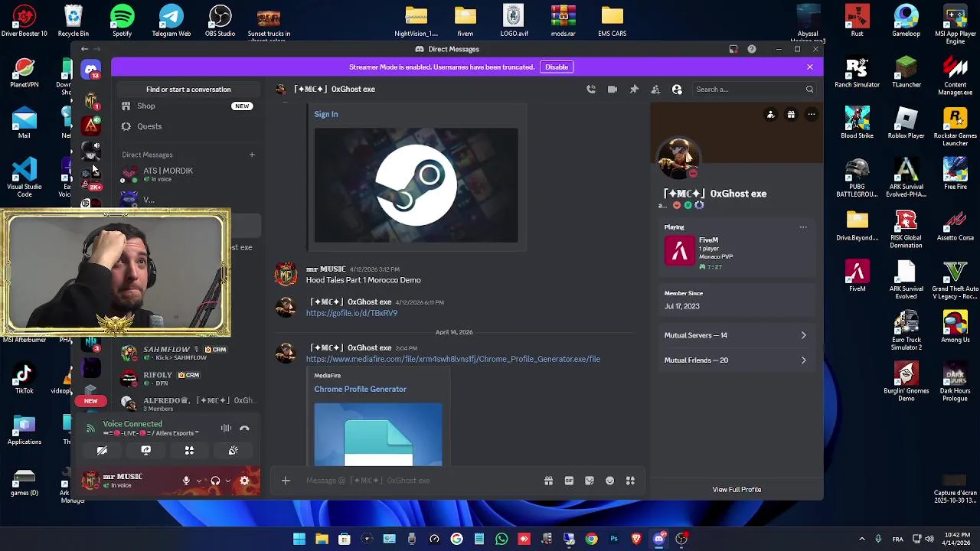Click the Voice Connected status text
The image size is (980, 551).
tap(132, 424)
